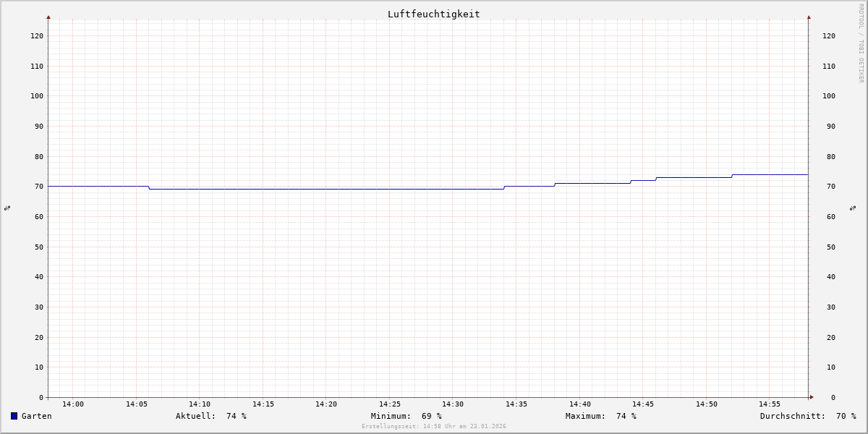
Task: Click the 14:45 time axis label
Action: click(x=643, y=404)
